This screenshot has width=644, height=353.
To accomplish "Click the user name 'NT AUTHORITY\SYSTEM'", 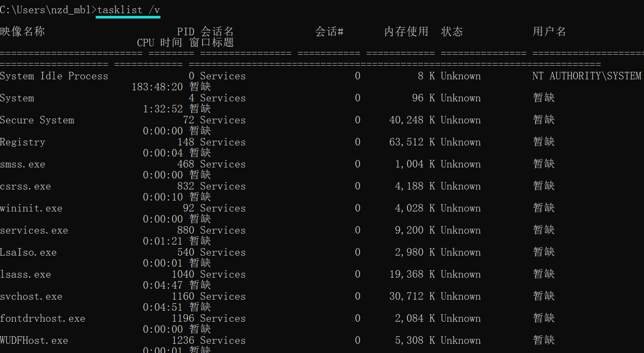I will 587,76.
